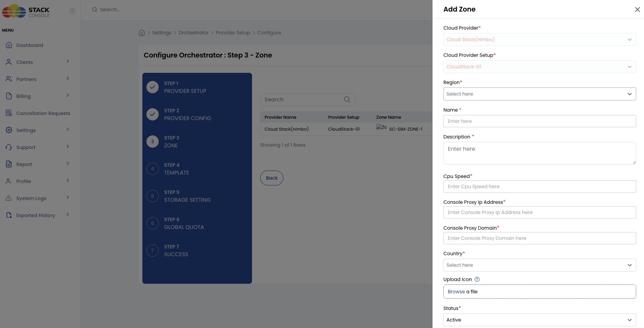Focus the zone Name input field

coord(539,121)
